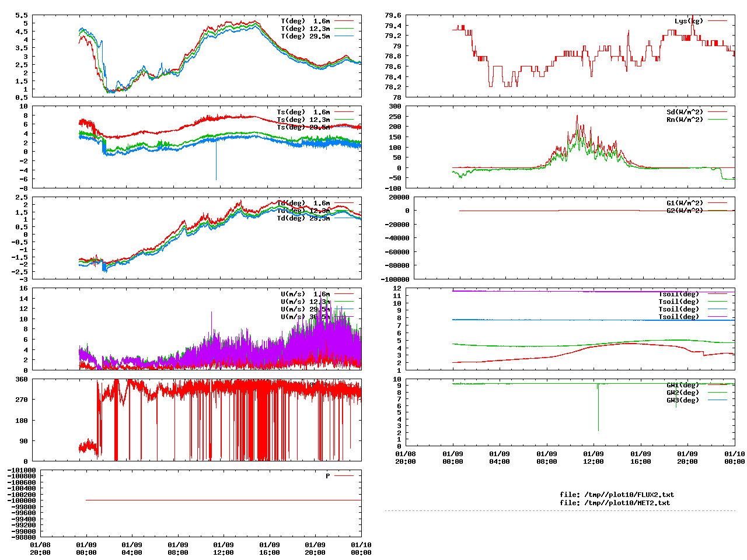The image size is (747, 560).
Task: Click the "Td(deg) 1.6m" legend label
Action: tap(303, 203)
